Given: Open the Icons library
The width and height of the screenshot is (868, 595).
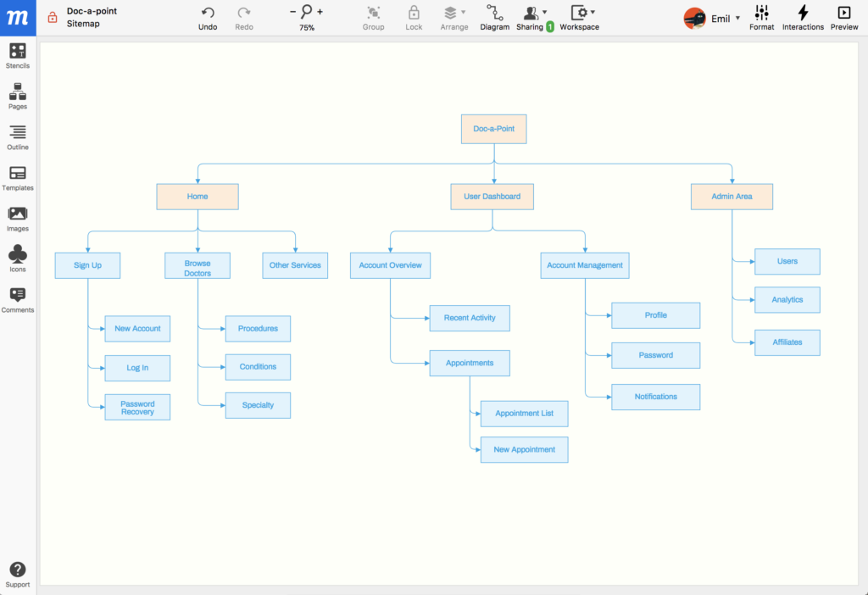Looking at the screenshot, I should click(x=17, y=259).
